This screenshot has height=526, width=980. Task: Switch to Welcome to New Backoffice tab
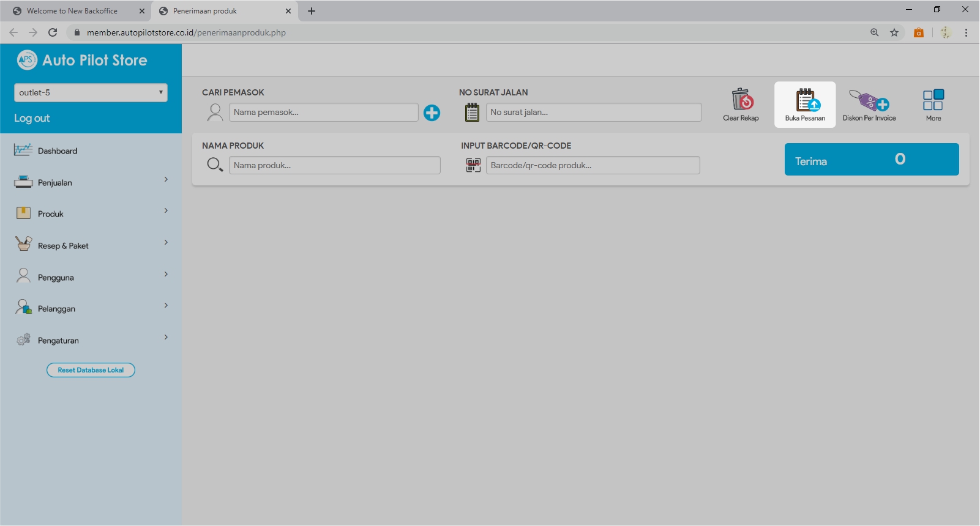[72, 11]
